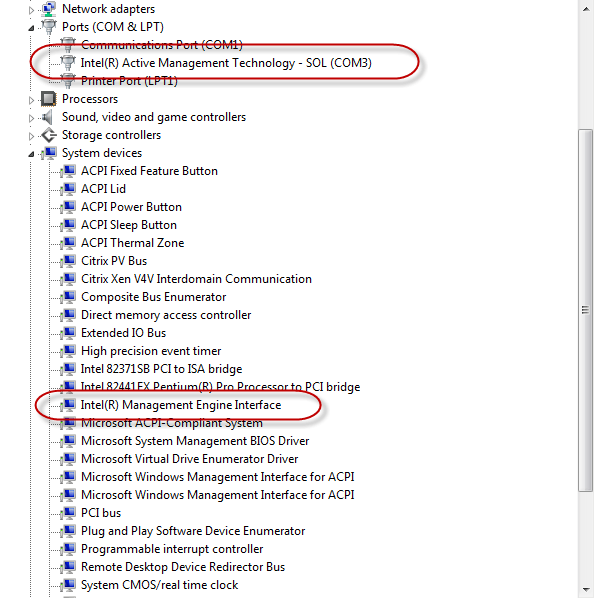Collapse the Ports (COM & LPT) node
Viewport: 594px width, 598px height.
(31, 28)
